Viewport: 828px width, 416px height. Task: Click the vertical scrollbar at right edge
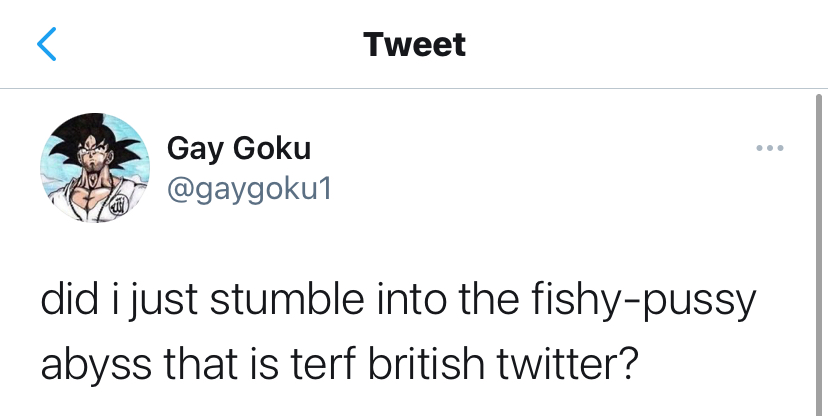pos(819,250)
